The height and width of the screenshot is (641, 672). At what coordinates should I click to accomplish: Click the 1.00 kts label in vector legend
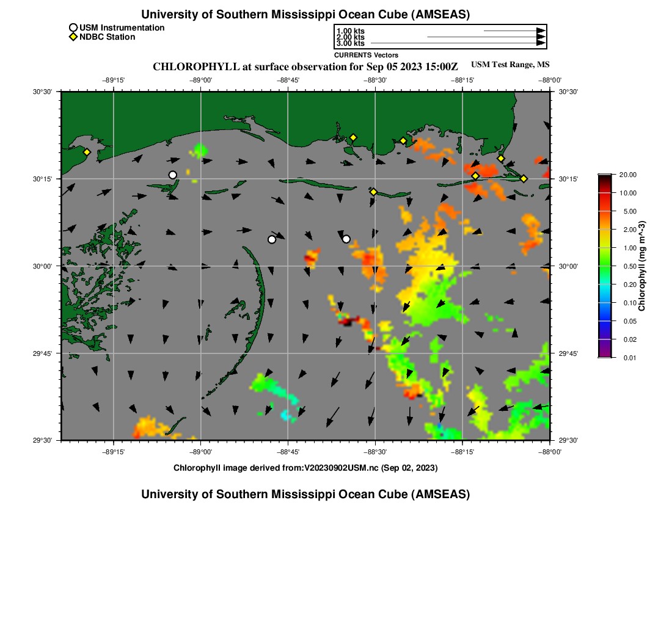click(x=350, y=31)
